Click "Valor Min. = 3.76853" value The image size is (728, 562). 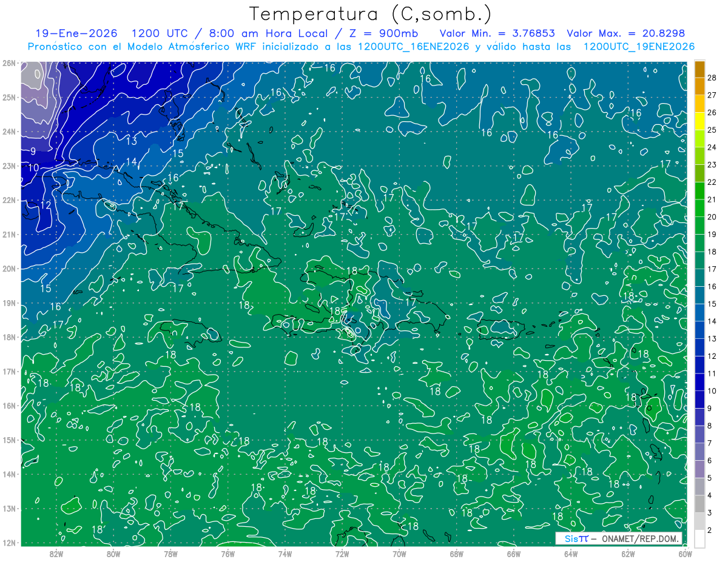tap(497, 33)
